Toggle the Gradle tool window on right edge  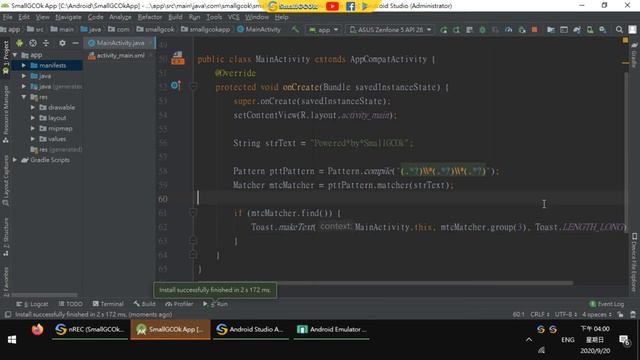click(x=634, y=55)
